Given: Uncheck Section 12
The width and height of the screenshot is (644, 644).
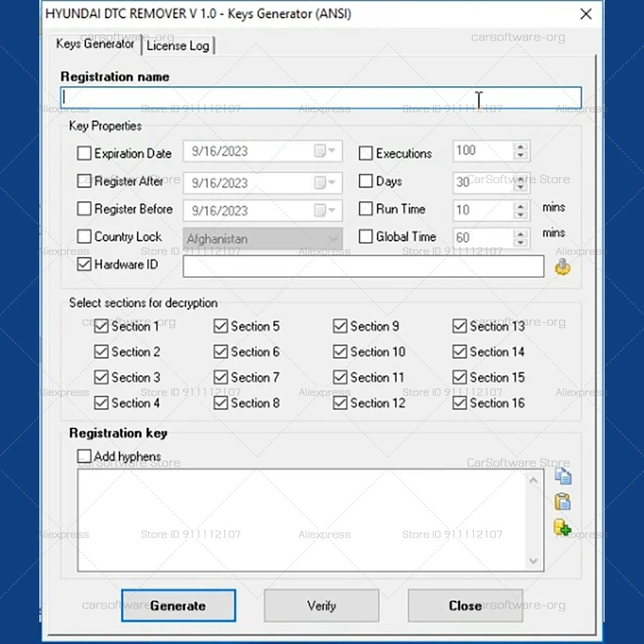Looking at the screenshot, I should coord(340,403).
